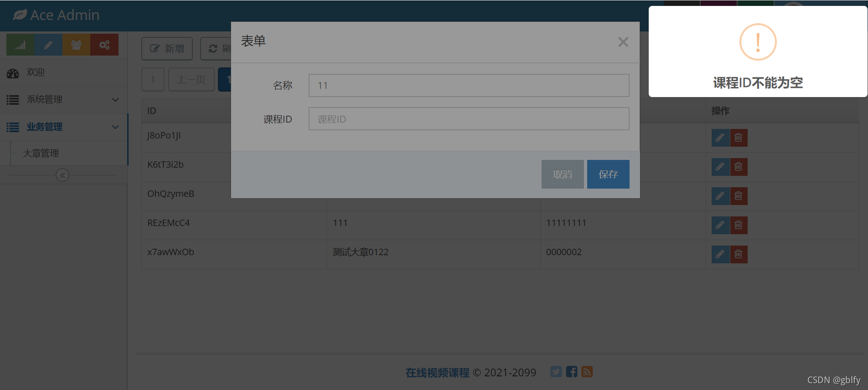Delete the K6tT3i2b row
868x390 pixels.
tap(739, 167)
